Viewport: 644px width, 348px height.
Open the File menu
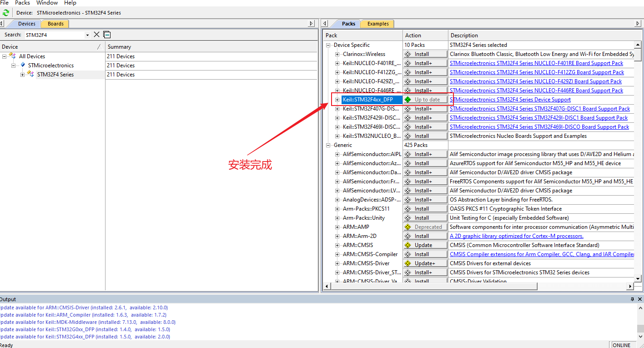(4, 3)
